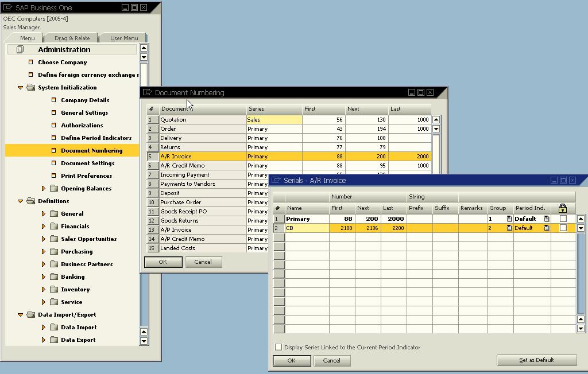588x374 pixels.
Task: Open the Group list icon for CB series
Action: click(x=509, y=228)
